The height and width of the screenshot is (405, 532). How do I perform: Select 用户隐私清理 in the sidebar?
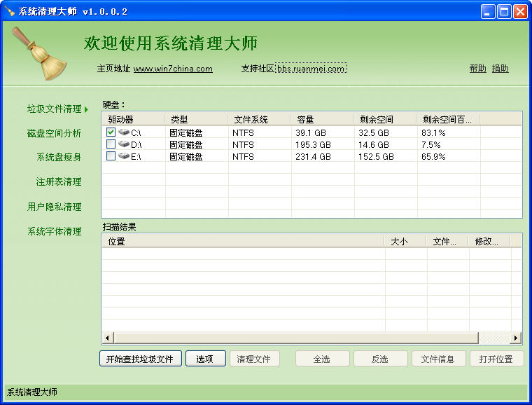pos(54,207)
